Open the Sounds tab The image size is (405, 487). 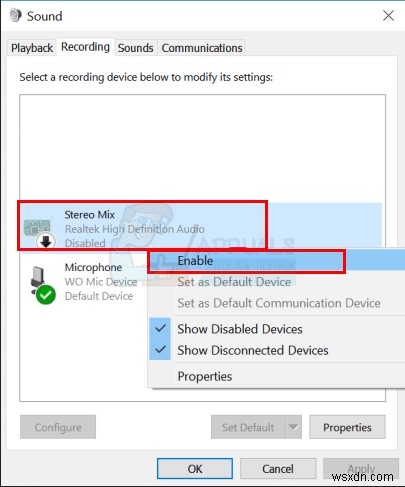[136, 48]
